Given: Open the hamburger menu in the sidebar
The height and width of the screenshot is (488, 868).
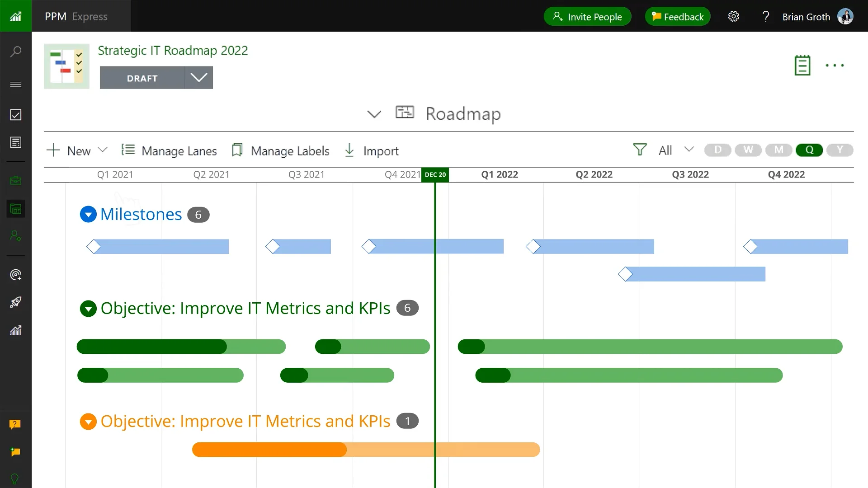Looking at the screenshot, I should (16, 84).
